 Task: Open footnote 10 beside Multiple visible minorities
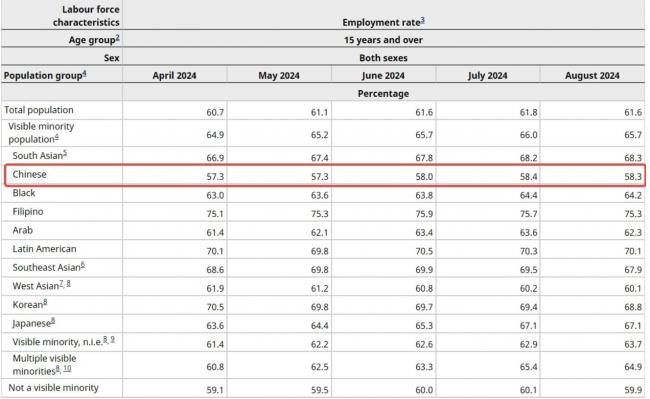[x=67, y=368]
